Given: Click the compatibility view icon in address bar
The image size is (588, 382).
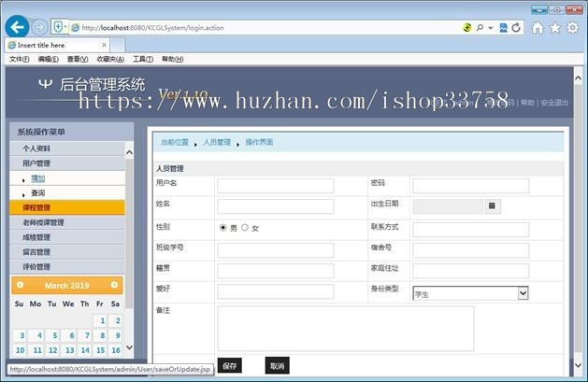Looking at the screenshot, I should 504,27.
